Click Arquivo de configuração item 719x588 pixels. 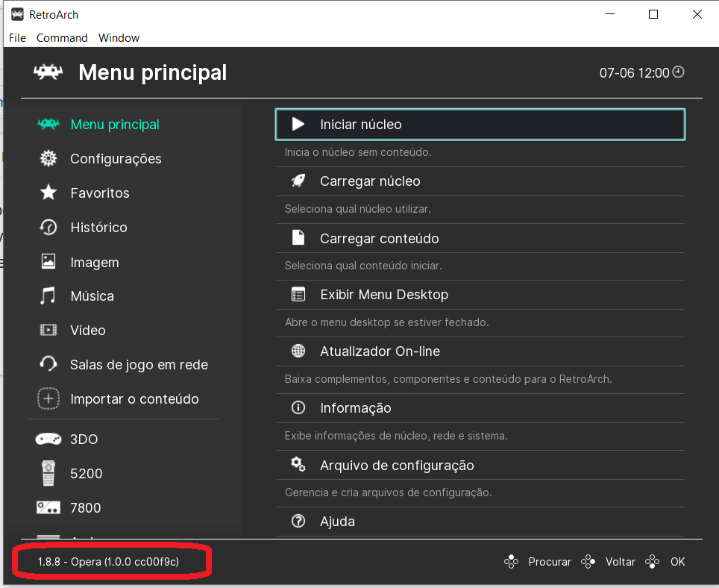click(480, 465)
